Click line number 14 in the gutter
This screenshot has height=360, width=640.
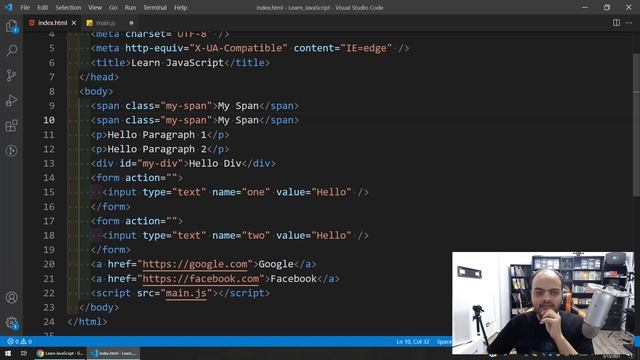(49, 178)
